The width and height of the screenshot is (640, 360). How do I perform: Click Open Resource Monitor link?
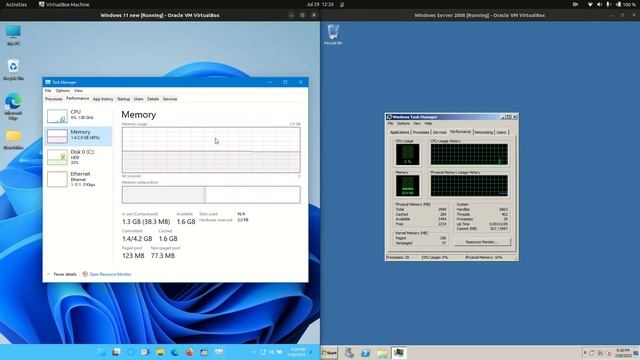tap(107, 274)
